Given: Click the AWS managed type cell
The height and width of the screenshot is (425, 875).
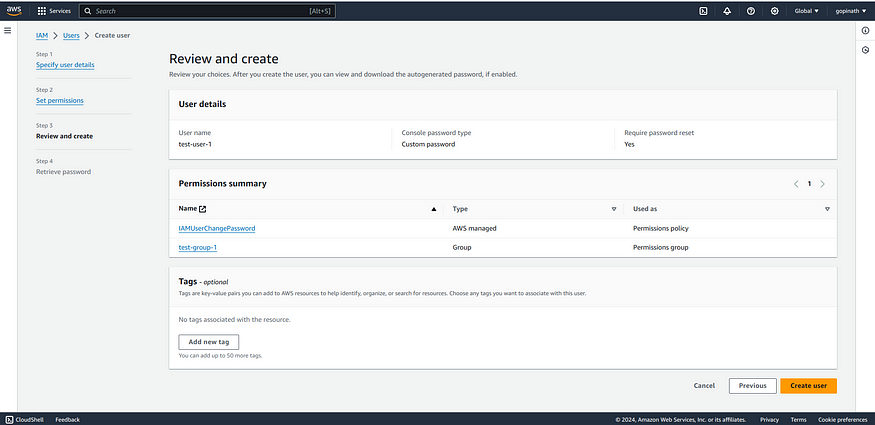Looking at the screenshot, I should [474, 228].
